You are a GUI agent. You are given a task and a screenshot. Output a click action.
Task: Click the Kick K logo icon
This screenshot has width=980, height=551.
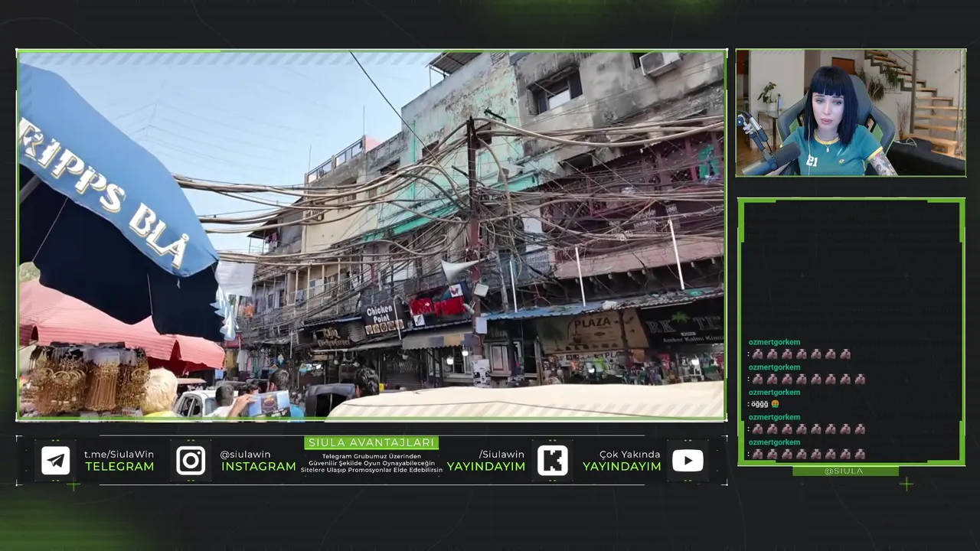553,461
